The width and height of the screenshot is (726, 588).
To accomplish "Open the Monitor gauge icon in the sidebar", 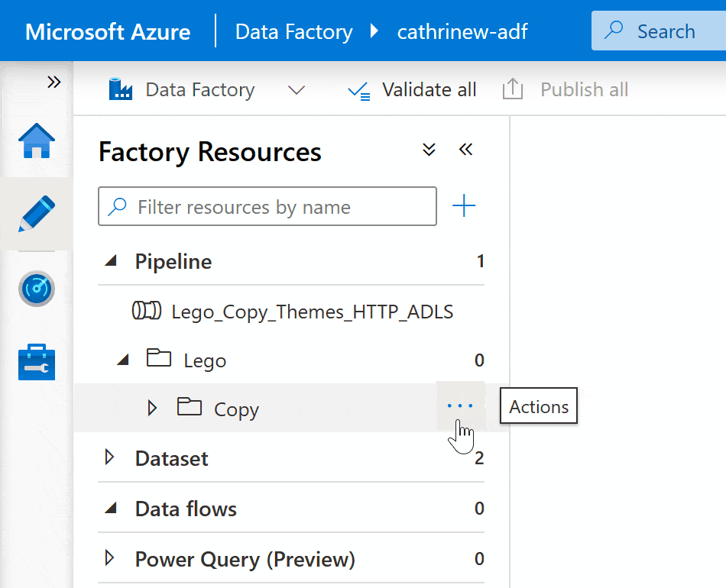I will click(x=36, y=289).
